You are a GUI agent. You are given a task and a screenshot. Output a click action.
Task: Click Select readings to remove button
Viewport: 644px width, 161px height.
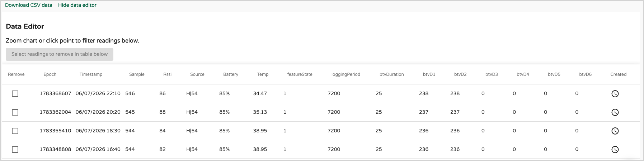pyautogui.click(x=60, y=54)
